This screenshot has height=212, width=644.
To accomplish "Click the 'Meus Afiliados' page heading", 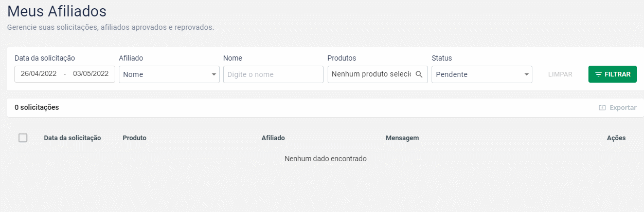I will (x=57, y=11).
